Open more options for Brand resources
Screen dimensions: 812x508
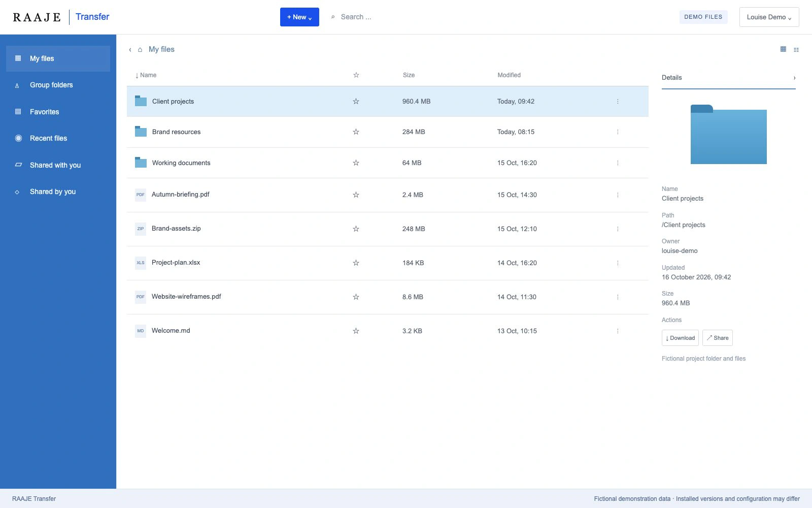[x=618, y=132]
